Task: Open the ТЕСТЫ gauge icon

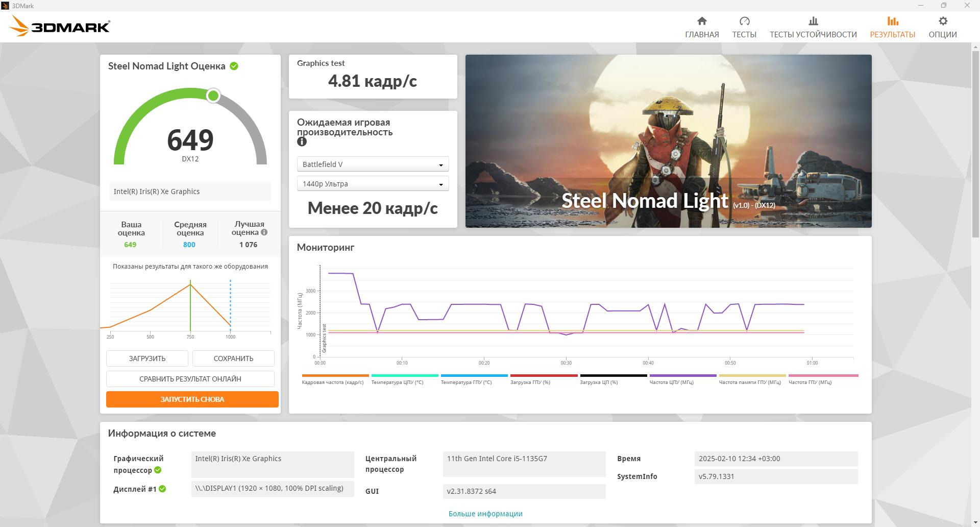Action: [x=744, y=21]
